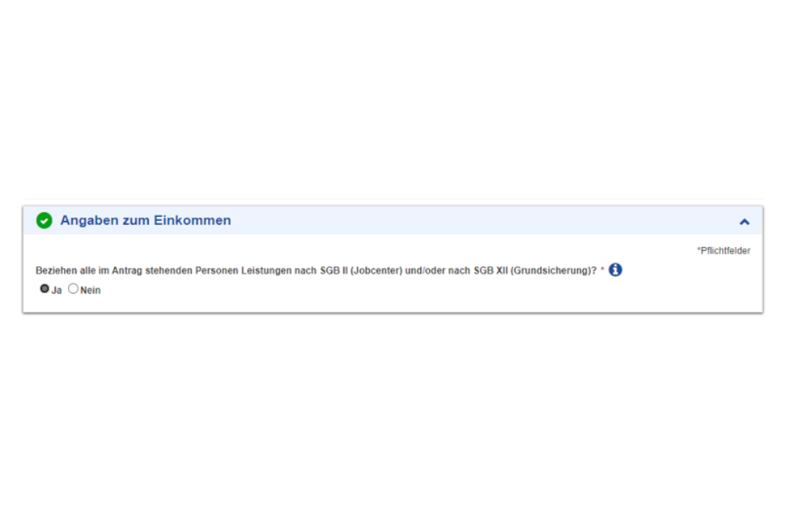Collapse the Angaben zum Einkommen section chevron
Viewport: 798px width, 532px height.
(x=744, y=222)
